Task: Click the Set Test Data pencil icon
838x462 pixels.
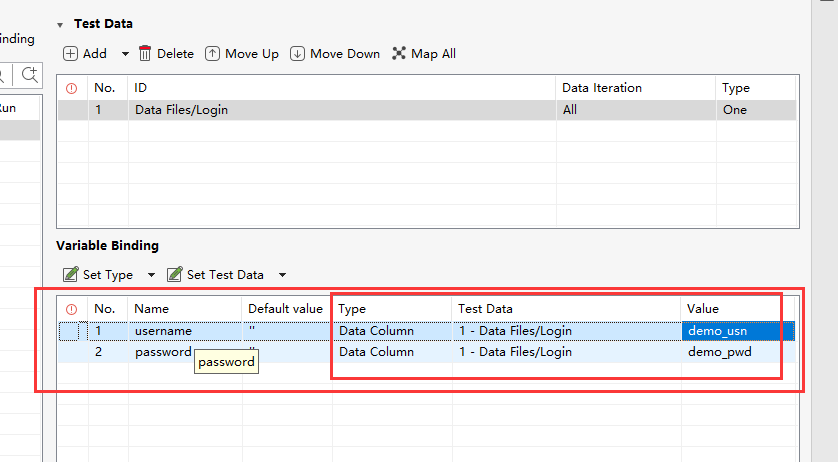Action: click(x=175, y=274)
